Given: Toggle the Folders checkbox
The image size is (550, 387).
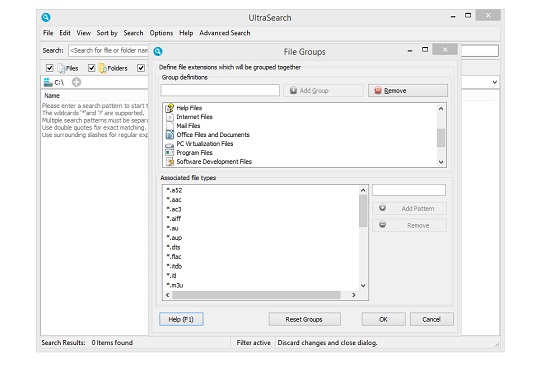Looking at the screenshot, I should tap(92, 68).
